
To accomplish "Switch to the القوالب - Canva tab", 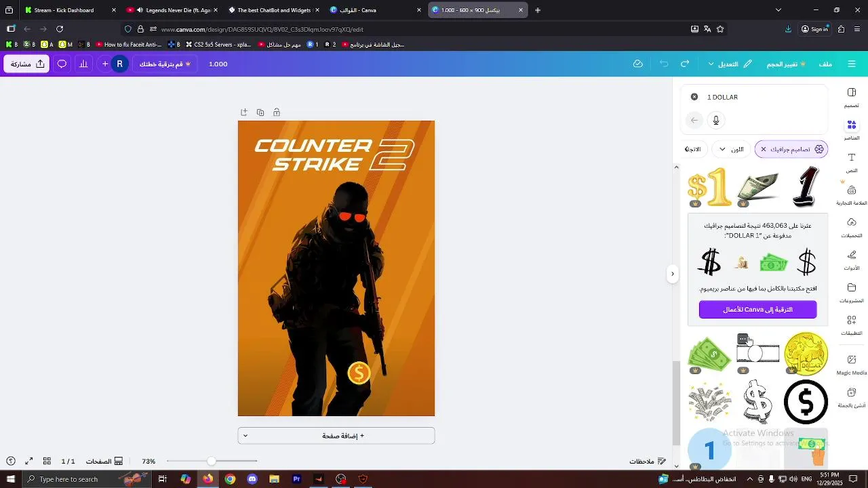I will pos(375,10).
